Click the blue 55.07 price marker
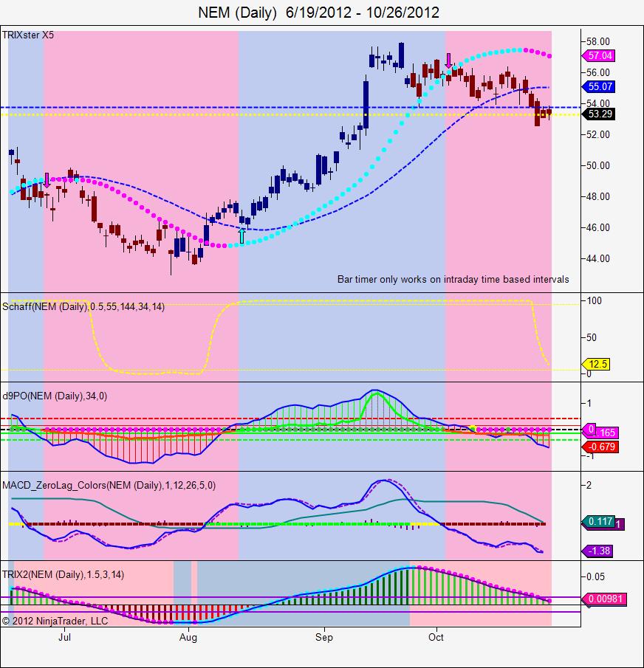This screenshot has height=668, width=644. (x=598, y=86)
